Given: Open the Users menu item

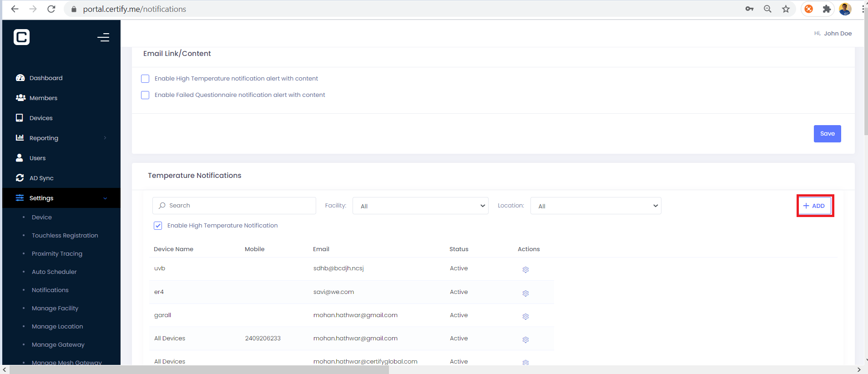Looking at the screenshot, I should coord(37,158).
